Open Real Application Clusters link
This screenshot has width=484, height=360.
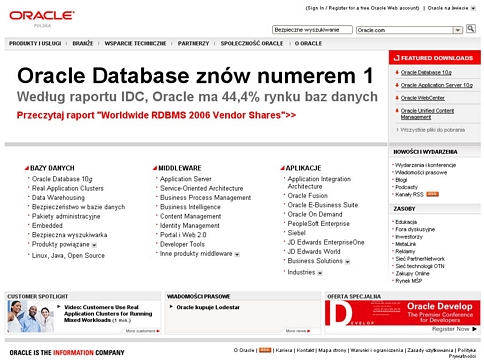coord(68,188)
